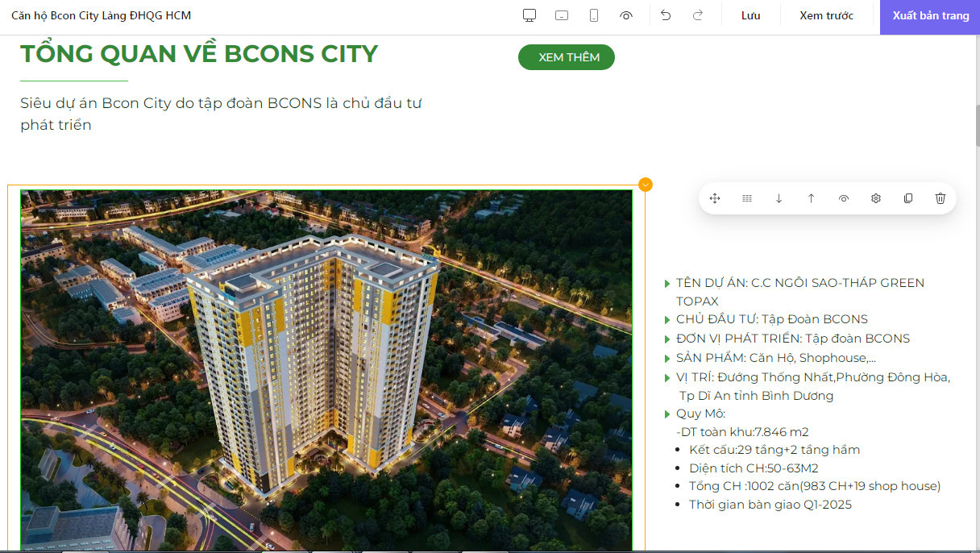Toggle section visibility eye in floating toolbar

tap(844, 198)
